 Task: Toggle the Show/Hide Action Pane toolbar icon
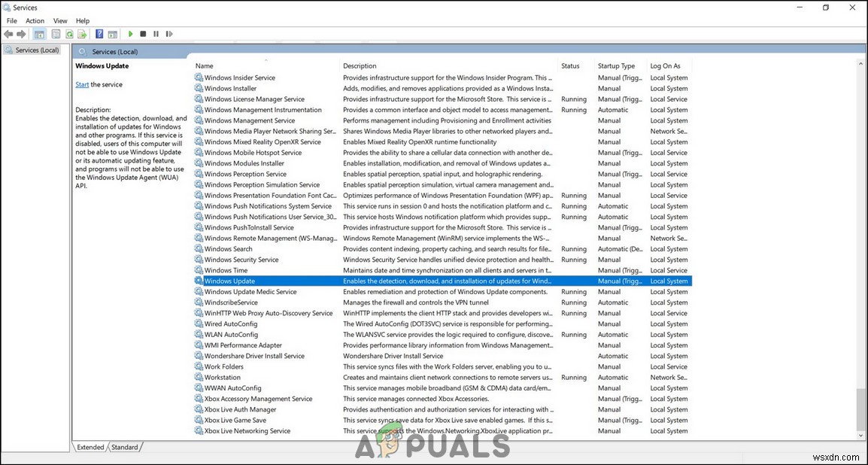click(112, 35)
